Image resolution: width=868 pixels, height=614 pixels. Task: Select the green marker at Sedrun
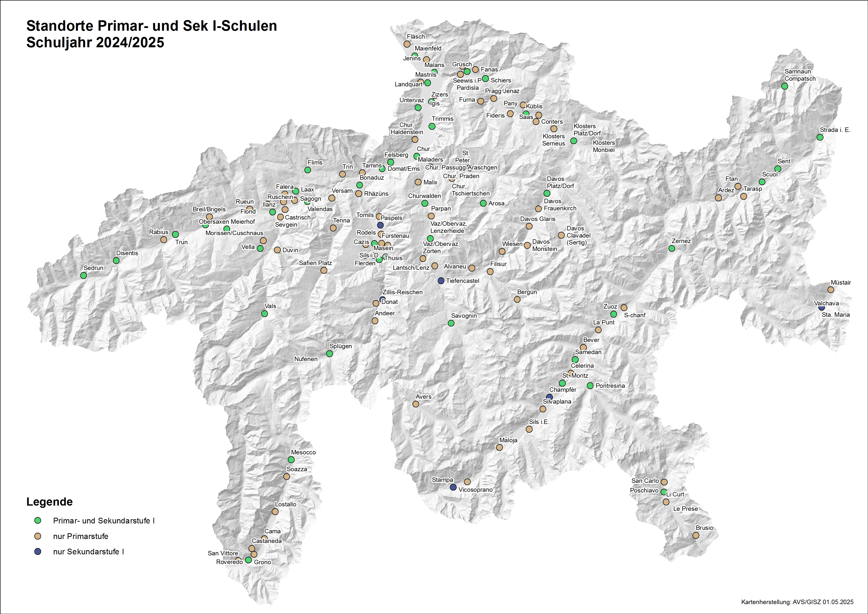[x=84, y=275]
